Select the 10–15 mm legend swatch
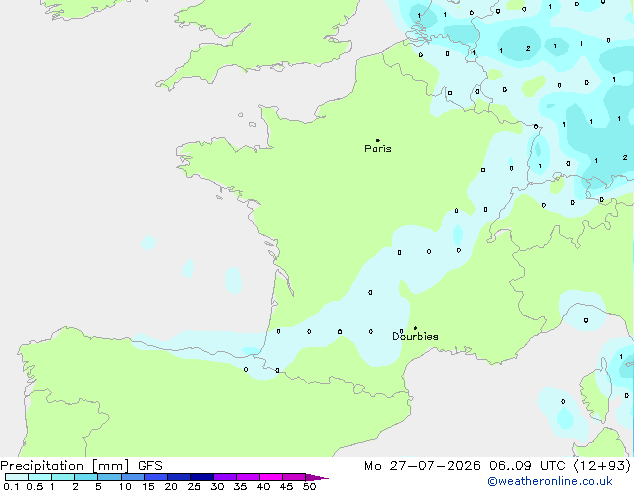Screen dimensions: 634x490 point(133,477)
